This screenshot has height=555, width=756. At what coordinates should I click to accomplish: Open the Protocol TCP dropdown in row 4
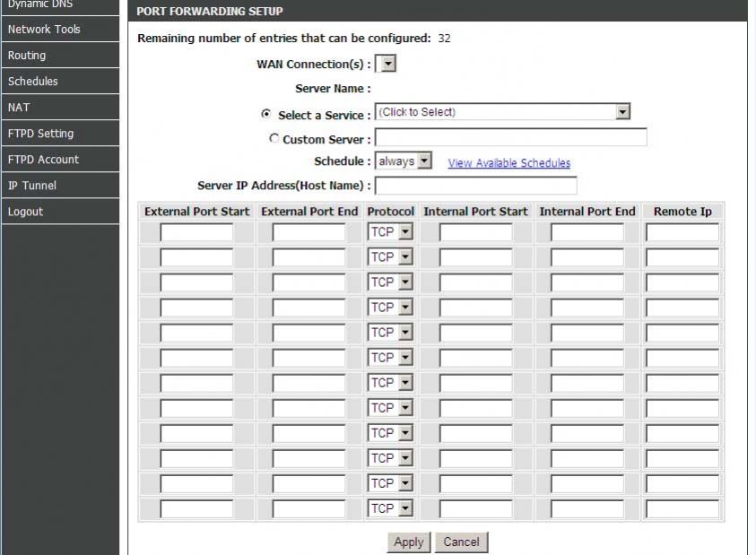[x=390, y=308]
